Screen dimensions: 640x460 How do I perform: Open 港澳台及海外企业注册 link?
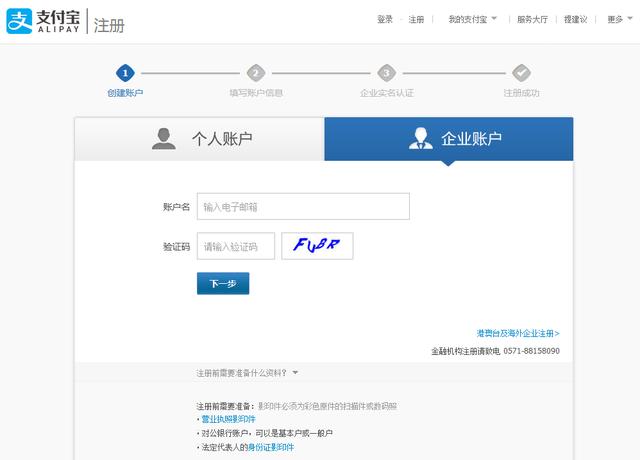click(x=518, y=333)
